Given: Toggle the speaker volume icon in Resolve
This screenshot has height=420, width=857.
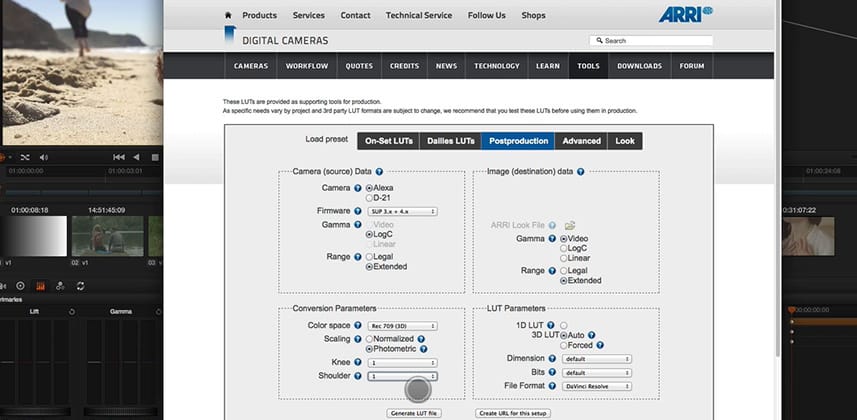Looking at the screenshot, I should [x=44, y=157].
